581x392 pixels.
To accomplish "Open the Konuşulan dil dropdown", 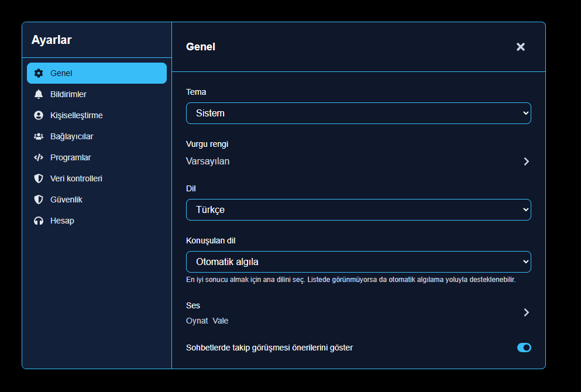I will [358, 262].
